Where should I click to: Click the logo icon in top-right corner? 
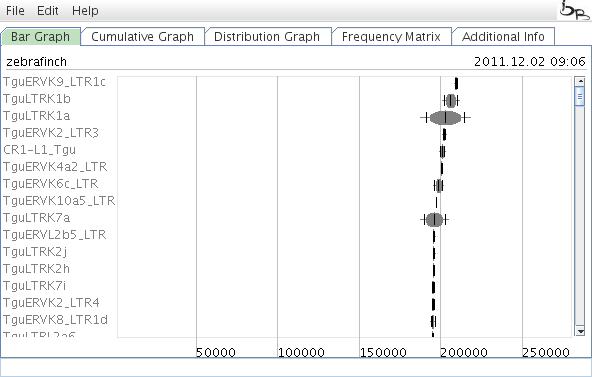tap(575, 11)
